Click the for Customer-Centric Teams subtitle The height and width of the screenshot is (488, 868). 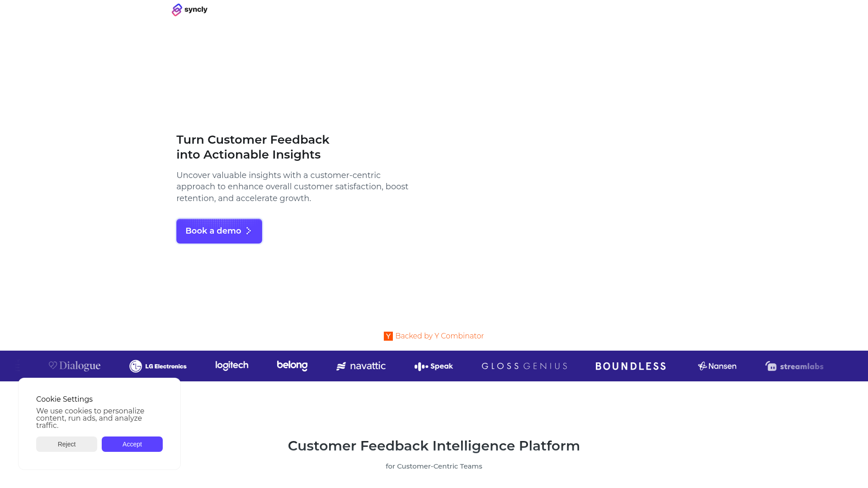tap(434, 466)
